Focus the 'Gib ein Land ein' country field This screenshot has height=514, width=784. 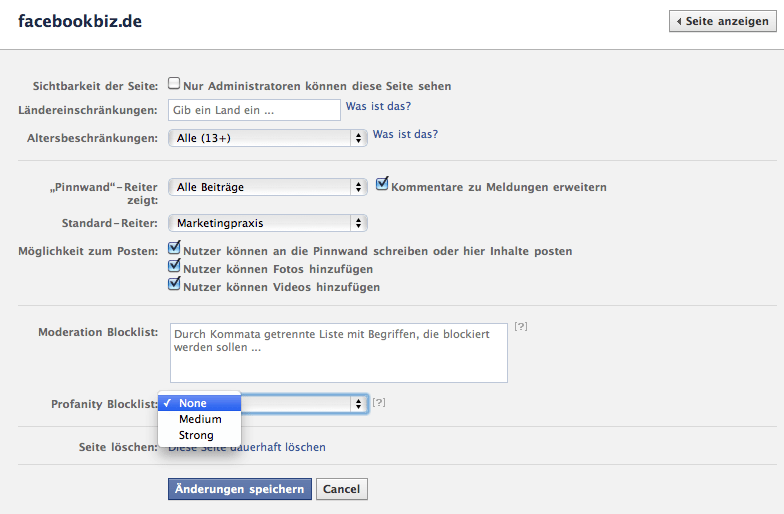pos(254,110)
